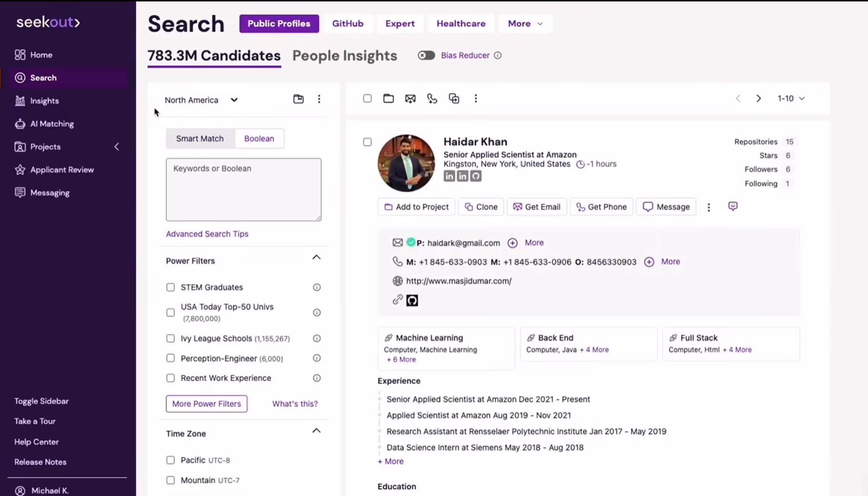This screenshot has height=496, width=868.
Task: Select the Public Profiles tab
Action: coord(279,23)
